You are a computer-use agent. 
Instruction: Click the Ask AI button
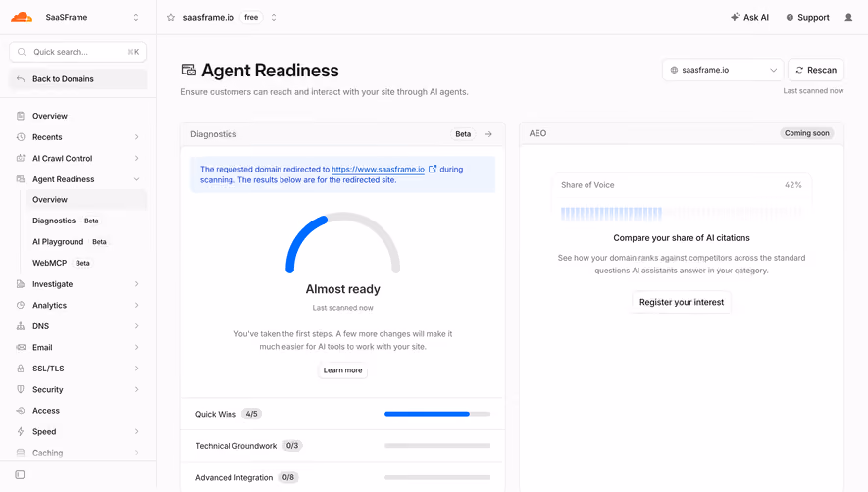coord(749,18)
